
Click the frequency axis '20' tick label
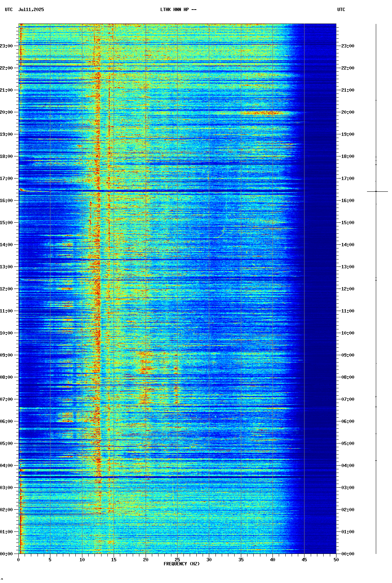pos(146,560)
